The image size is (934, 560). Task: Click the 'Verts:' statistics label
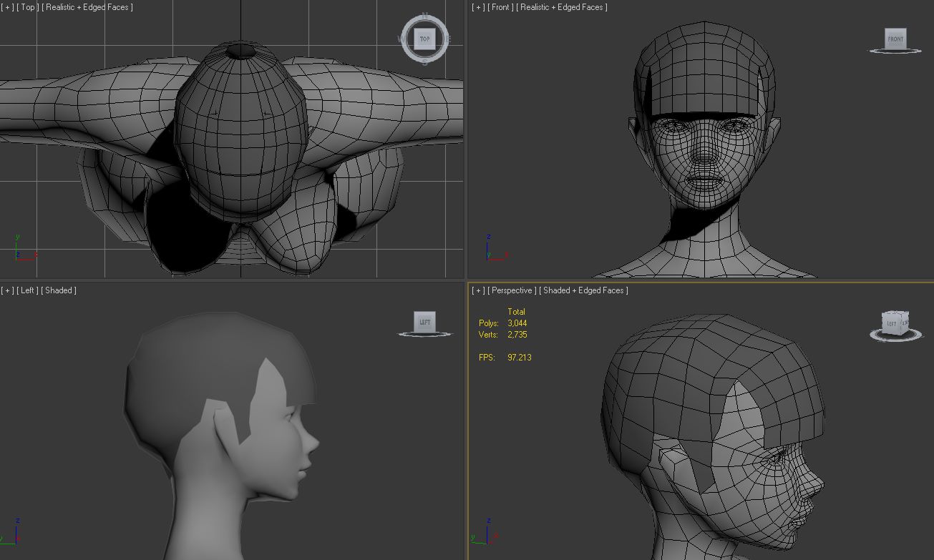pos(489,335)
